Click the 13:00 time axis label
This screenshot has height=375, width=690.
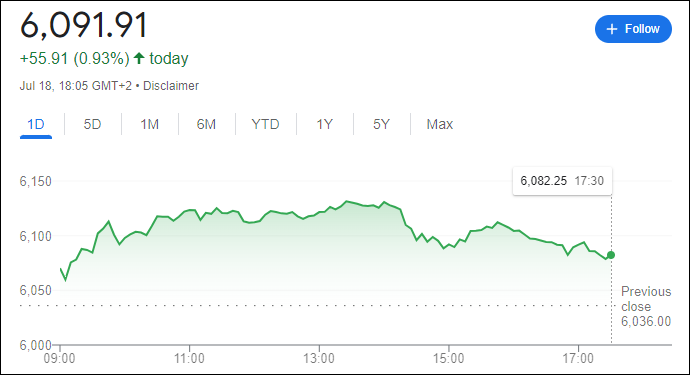click(319, 359)
